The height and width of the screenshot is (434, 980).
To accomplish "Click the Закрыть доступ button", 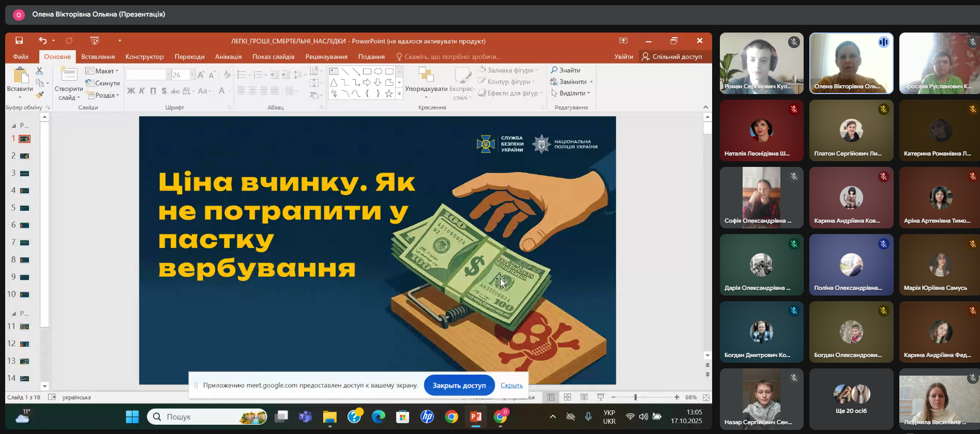I will (x=459, y=385).
